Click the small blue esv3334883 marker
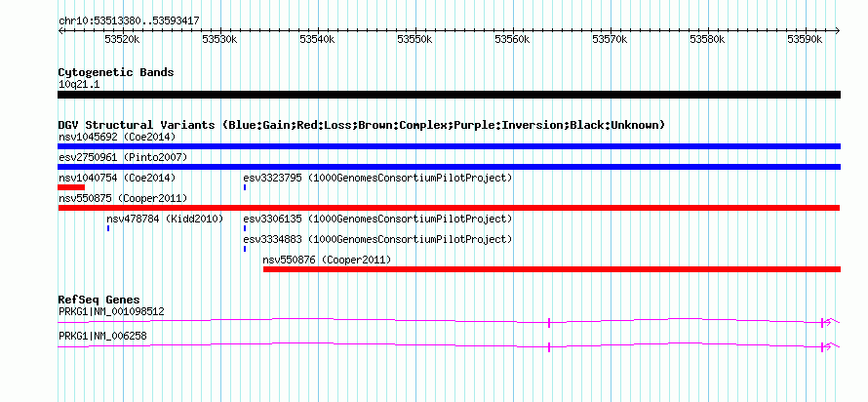This screenshot has height=402, width=868. coord(245,249)
